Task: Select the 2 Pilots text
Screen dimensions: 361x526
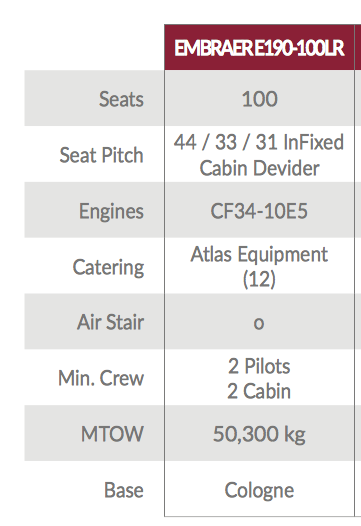Action: (259, 366)
